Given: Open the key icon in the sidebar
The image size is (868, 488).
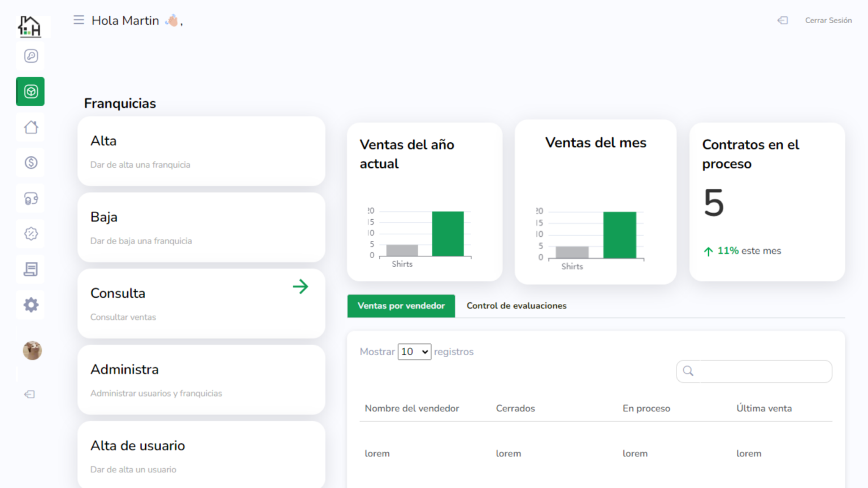Looking at the screenshot, I should [31, 56].
